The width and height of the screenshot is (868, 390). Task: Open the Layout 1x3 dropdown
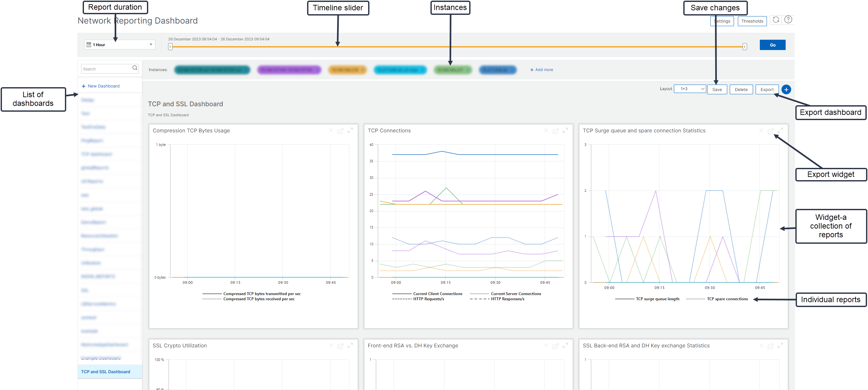click(689, 89)
